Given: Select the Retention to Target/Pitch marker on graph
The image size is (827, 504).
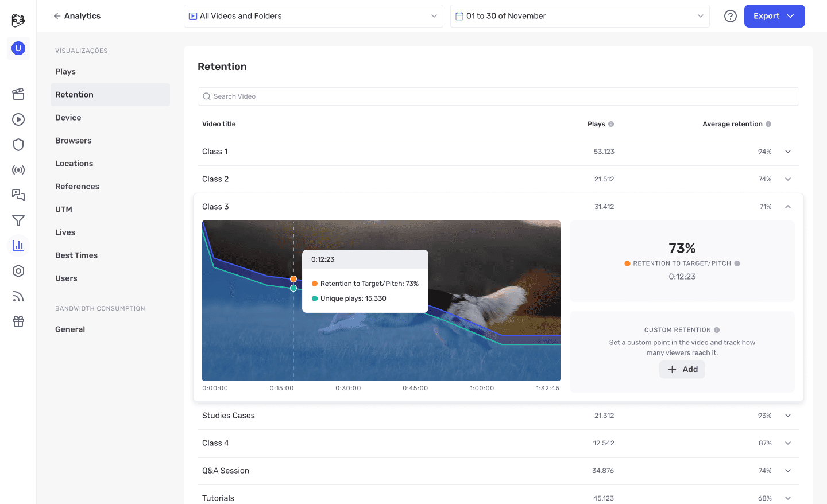Looking at the screenshot, I should 293,278.
